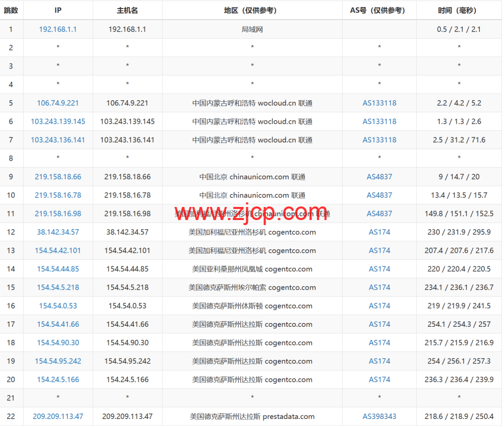The height and width of the screenshot is (427, 504).
Task: Open the 154.24.5.166 IP link
Action: coord(58,380)
